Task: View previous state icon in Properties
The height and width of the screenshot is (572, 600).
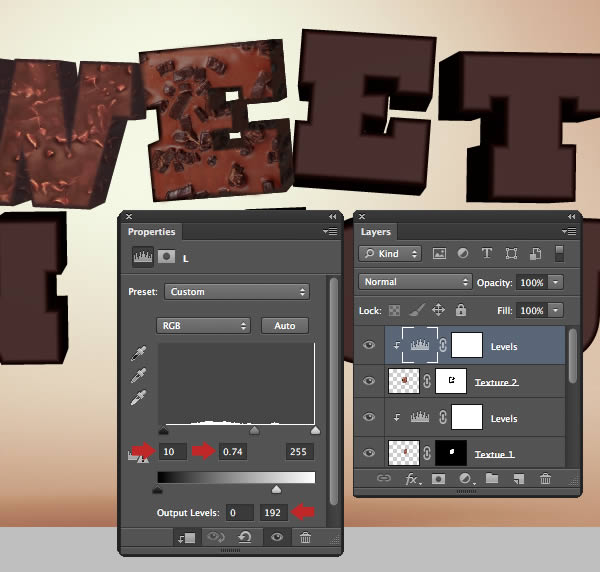Action: [x=216, y=538]
